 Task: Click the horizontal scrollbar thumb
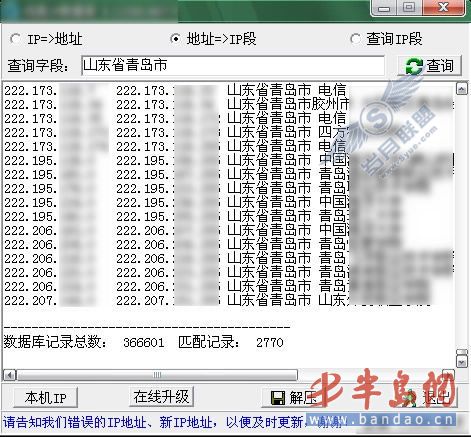click(157, 375)
